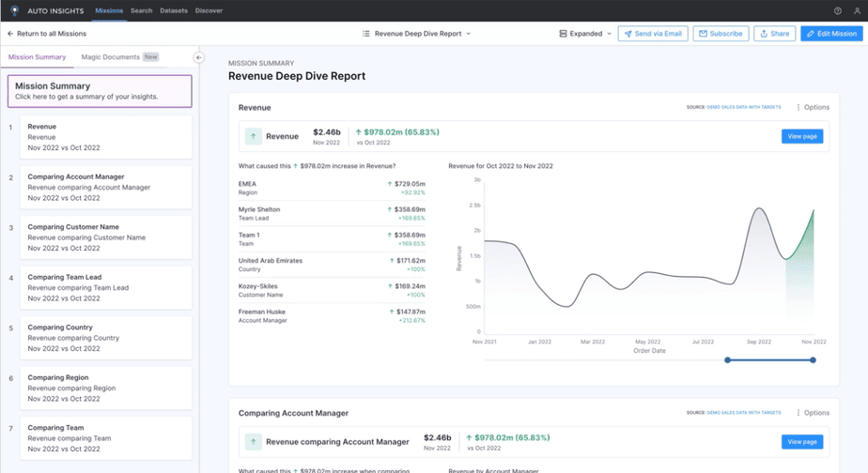Click the Revenue Deep Dive Report heading

[297, 76]
